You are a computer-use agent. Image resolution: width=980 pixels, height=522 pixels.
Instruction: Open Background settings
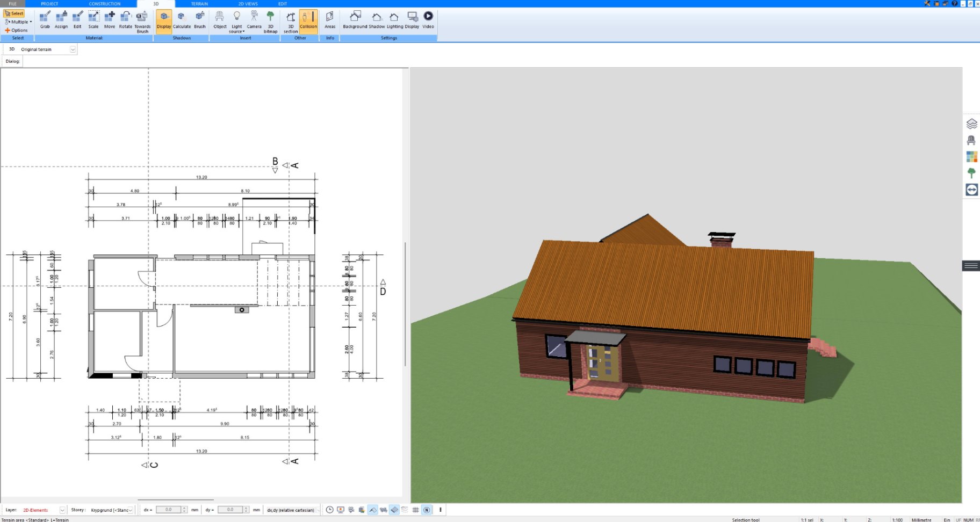coord(355,20)
